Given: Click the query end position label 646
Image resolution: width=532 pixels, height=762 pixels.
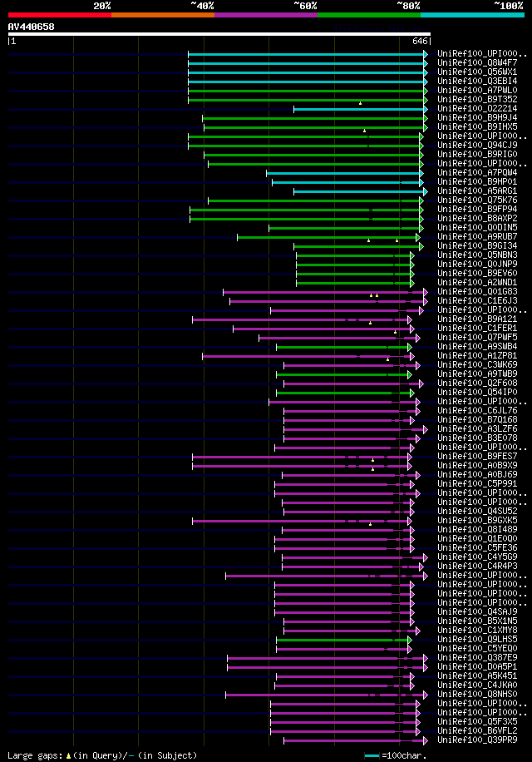Looking at the screenshot, I should pos(420,42).
